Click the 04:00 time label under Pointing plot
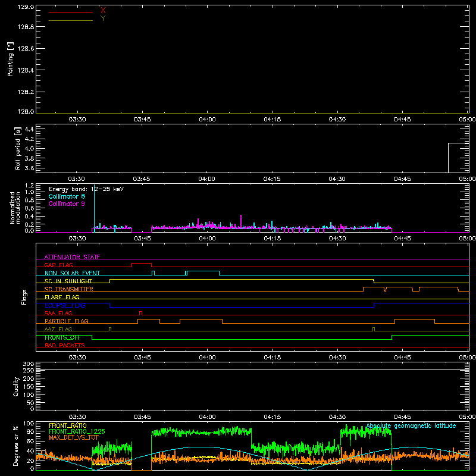The image size is (476, 476). (207, 120)
